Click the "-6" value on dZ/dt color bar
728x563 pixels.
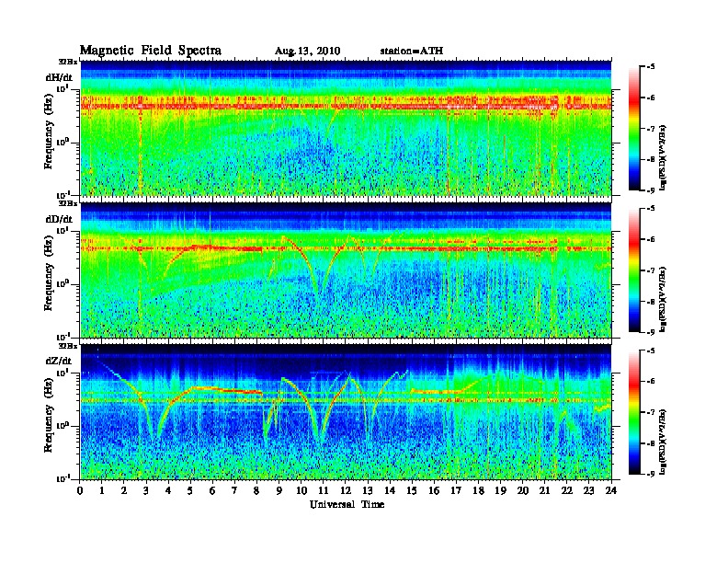pyautogui.click(x=651, y=381)
